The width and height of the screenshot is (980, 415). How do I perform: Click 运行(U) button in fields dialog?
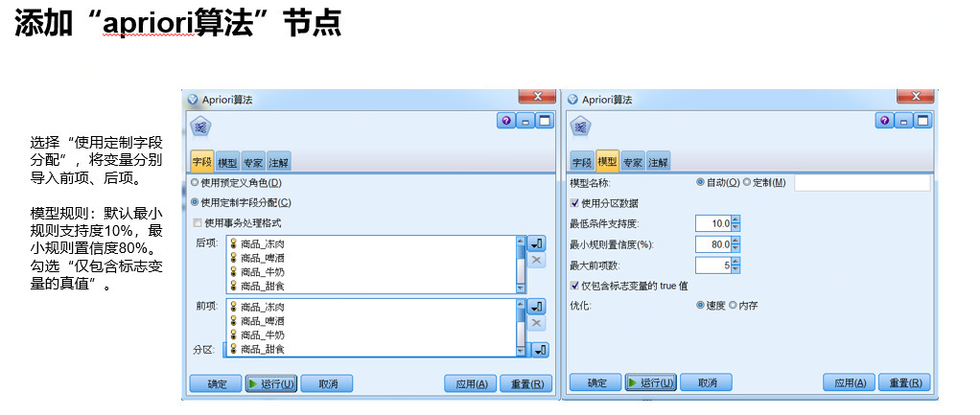(271, 383)
